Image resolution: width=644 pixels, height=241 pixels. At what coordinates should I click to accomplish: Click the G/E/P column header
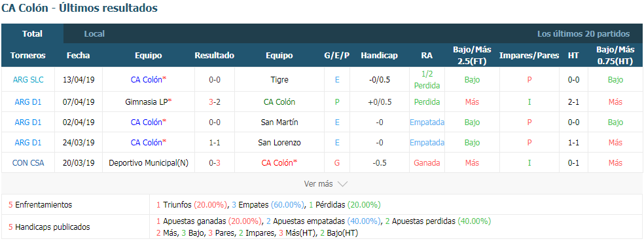point(337,56)
